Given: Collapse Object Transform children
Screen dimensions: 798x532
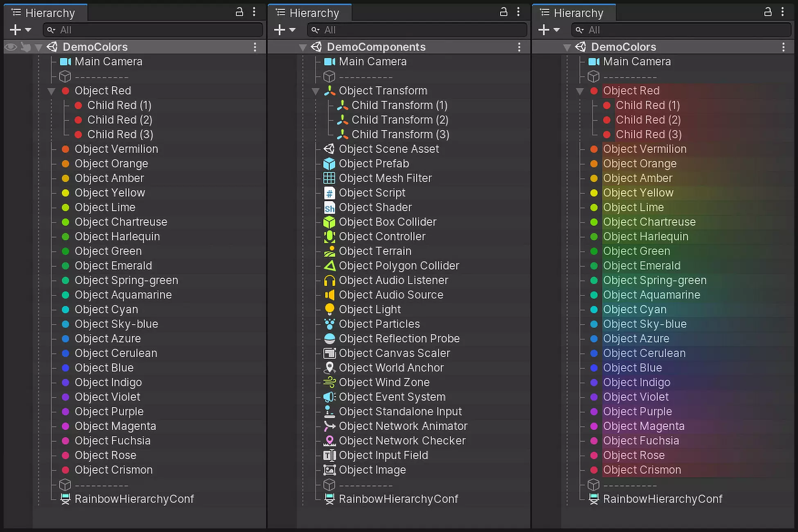Looking at the screenshot, I should [316, 91].
